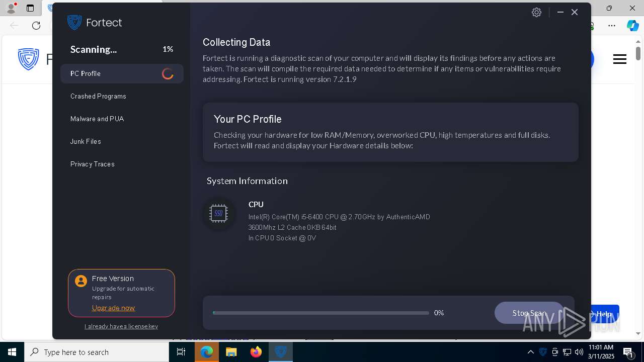
Task: Click I already have a license key
Action: point(121,326)
